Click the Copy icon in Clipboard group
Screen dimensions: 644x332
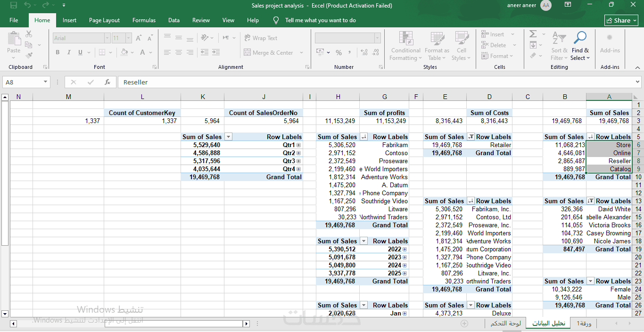[29, 45]
